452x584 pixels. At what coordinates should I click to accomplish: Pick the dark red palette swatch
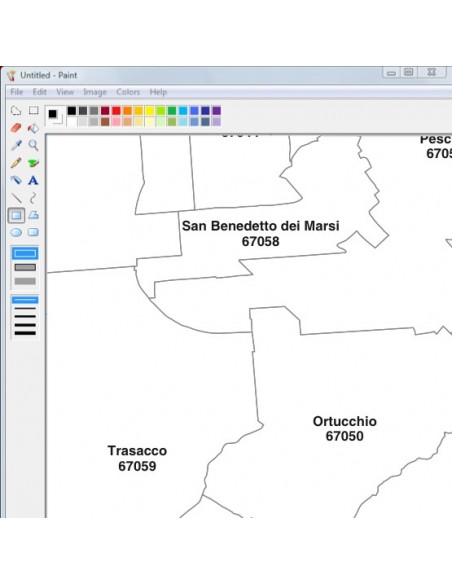click(105, 111)
